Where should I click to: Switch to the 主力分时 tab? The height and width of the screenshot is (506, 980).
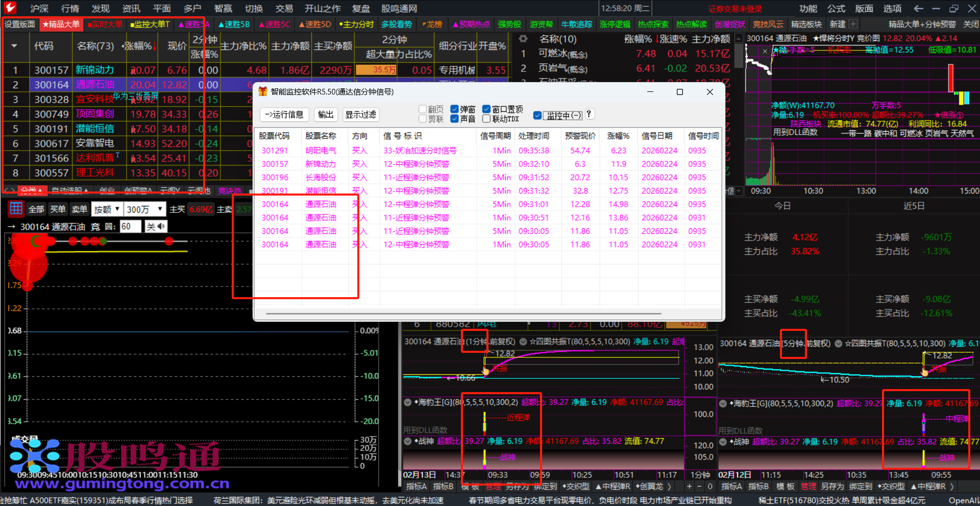click(x=356, y=24)
